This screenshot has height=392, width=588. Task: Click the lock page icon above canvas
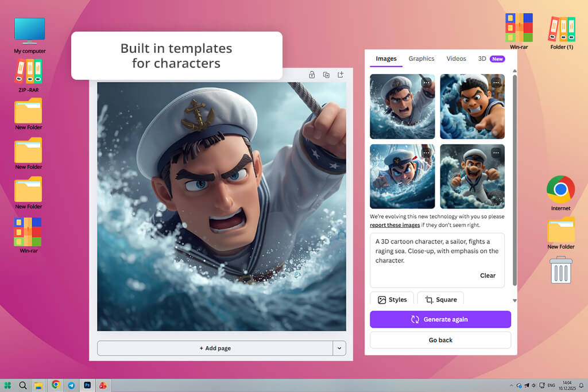coord(312,75)
